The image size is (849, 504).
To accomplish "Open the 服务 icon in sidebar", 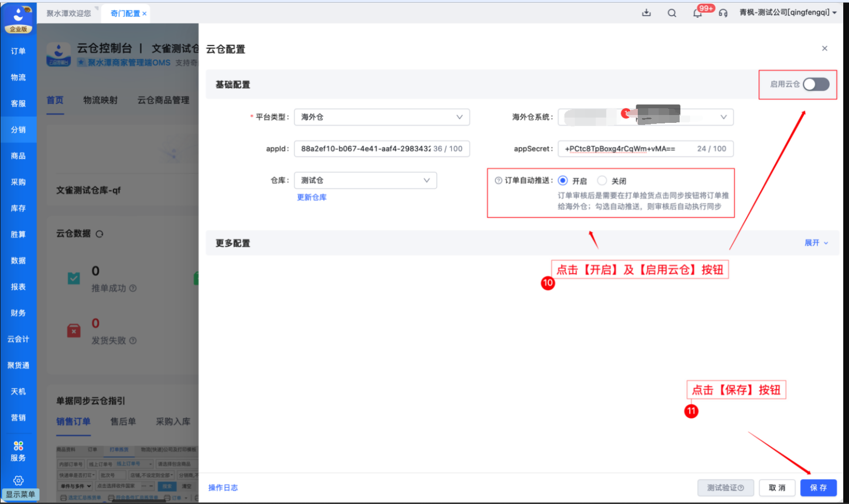I will coord(18,451).
